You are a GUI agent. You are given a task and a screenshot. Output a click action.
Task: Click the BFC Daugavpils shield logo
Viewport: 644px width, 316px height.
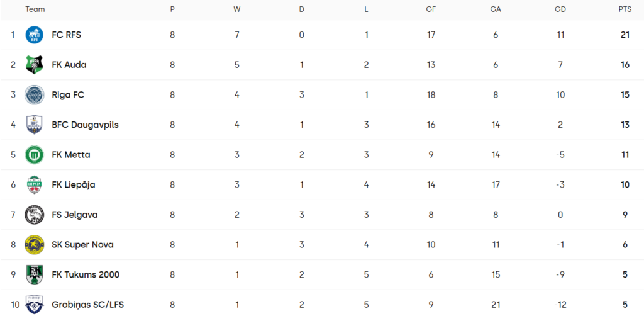pyautogui.click(x=34, y=125)
